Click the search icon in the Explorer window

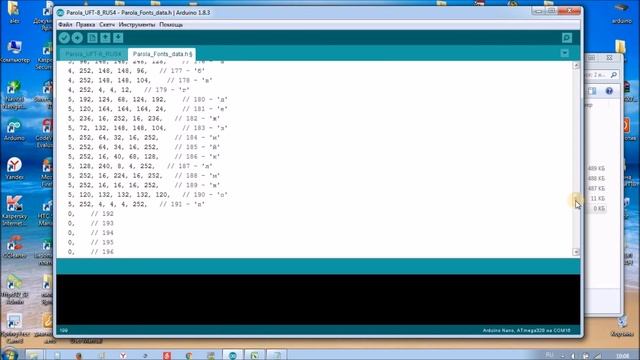tap(613, 75)
